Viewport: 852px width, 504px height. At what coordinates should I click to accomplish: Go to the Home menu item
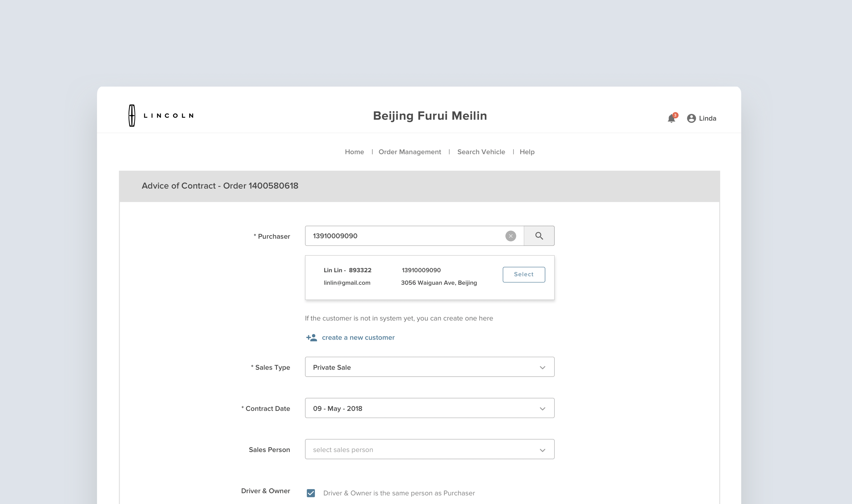coord(354,152)
